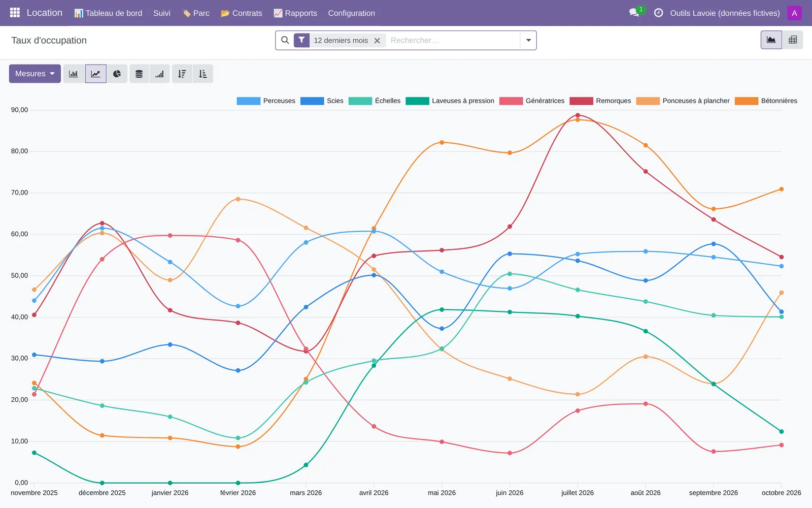Image resolution: width=812 pixels, height=508 pixels.
Task: Switch to pivot table view
Action: coord(793,40)
